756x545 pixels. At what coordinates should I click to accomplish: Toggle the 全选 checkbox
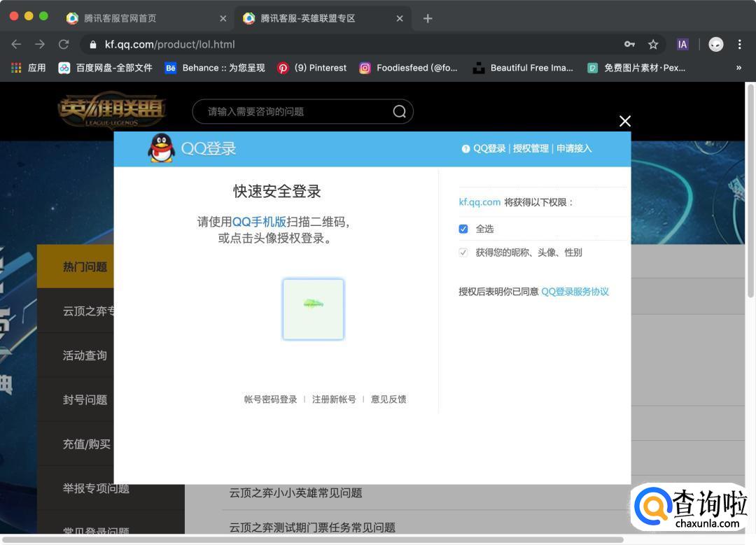click(x=463, y=229)
